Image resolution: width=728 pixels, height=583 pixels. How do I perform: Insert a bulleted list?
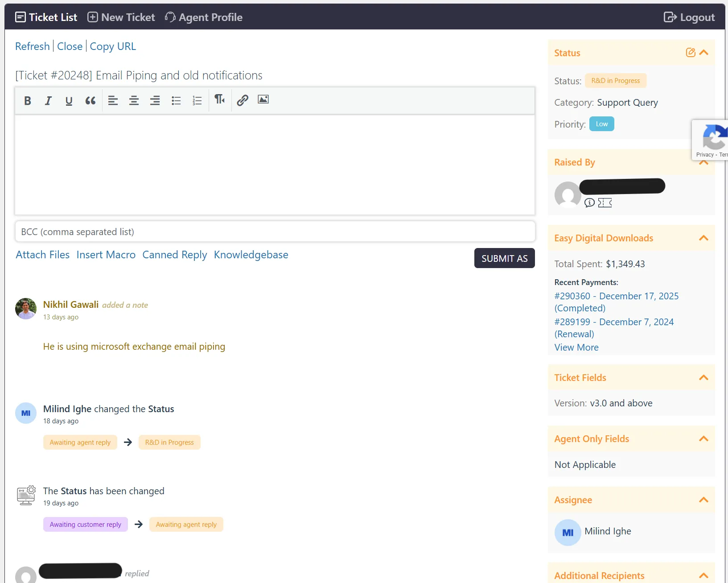tap(176, 101)
